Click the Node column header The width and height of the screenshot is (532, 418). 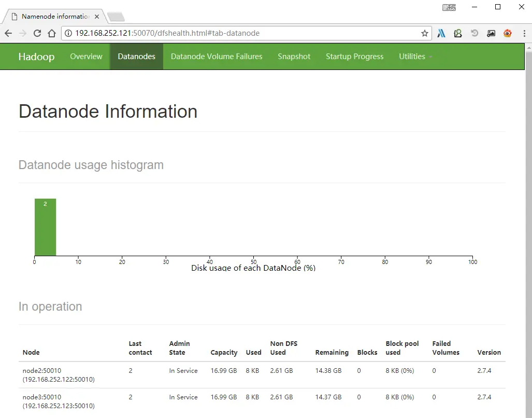pyautogui.click(x=31, y=353)
